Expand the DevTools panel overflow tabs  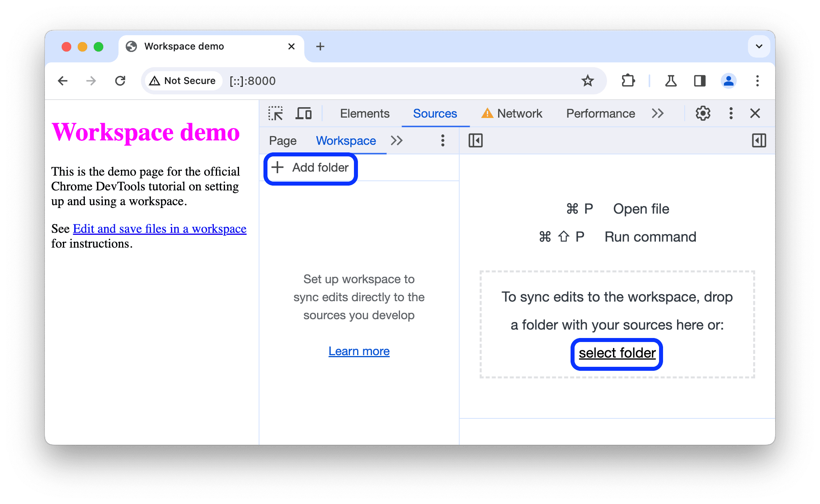[658, 113]
